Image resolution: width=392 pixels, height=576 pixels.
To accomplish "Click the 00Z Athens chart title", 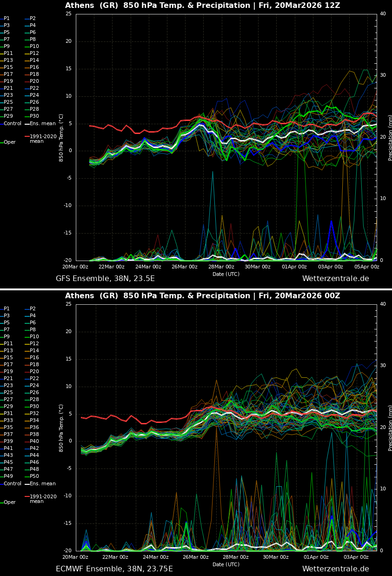I will (202, 296).
